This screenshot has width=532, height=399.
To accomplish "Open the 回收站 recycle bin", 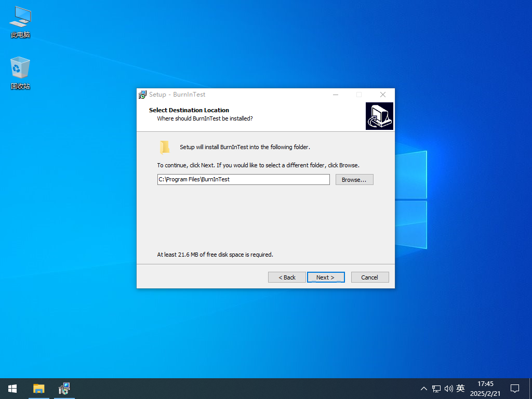I will point(20,69).
